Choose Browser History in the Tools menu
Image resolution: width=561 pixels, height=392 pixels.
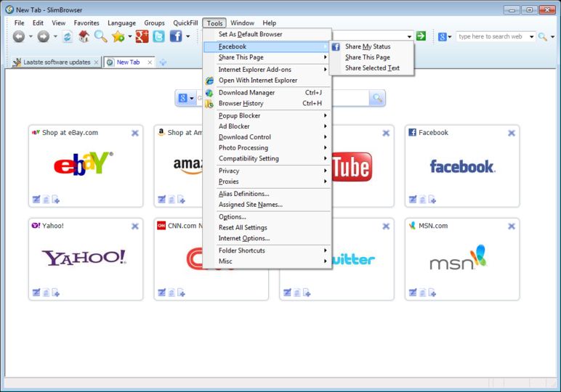tap(267, 103)
